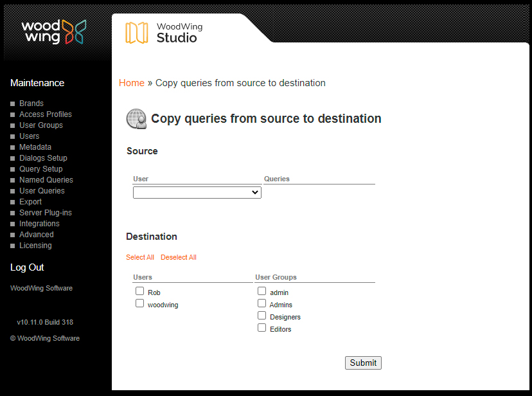Enable the admin user group checkbox
The image size is (532, 396).
pyautogui.click(x=262, y=291)
